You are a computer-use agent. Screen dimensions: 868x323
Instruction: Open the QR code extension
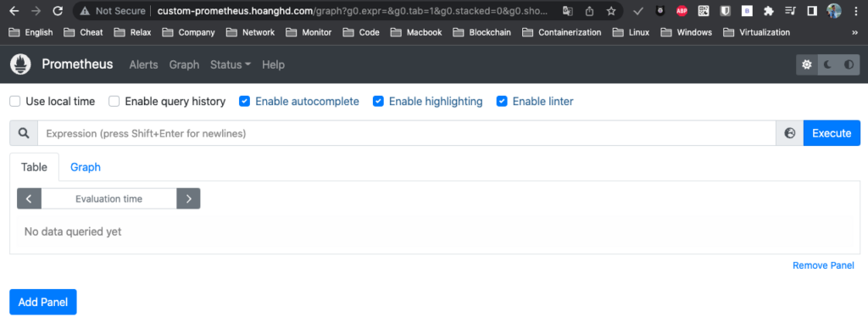tap(703, 10)
